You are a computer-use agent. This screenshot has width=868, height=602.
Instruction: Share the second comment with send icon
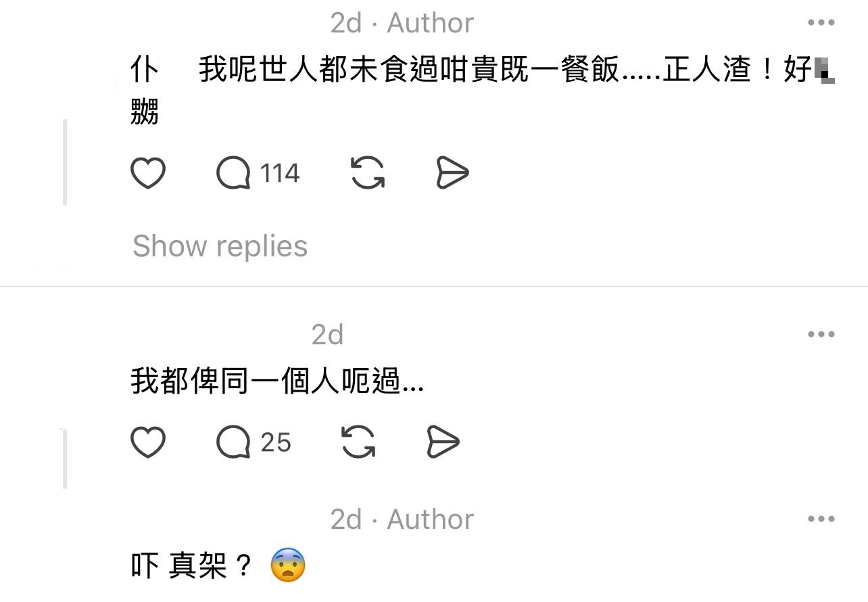click(443, 442)
